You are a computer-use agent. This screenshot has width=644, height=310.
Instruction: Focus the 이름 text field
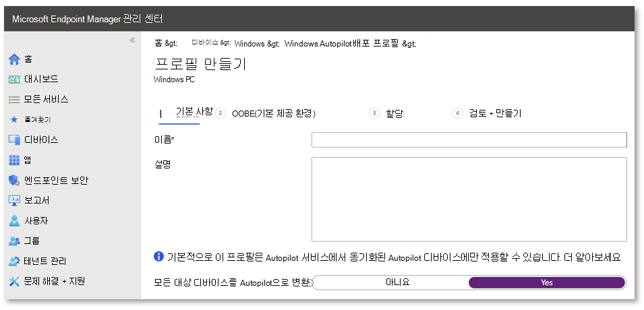click(469, 139)
